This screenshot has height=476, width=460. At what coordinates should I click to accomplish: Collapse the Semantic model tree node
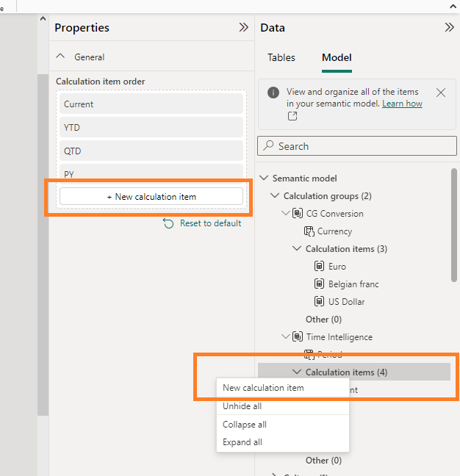[265, 178]
